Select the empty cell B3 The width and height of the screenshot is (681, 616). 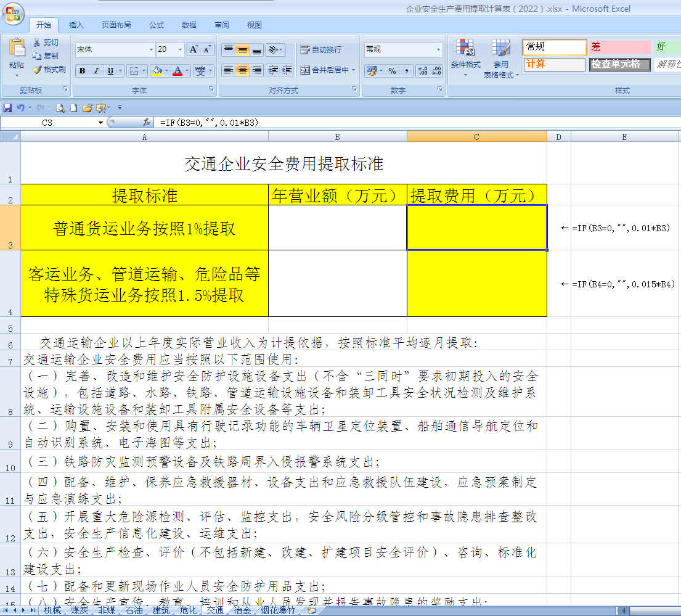[x=338, y=228]
